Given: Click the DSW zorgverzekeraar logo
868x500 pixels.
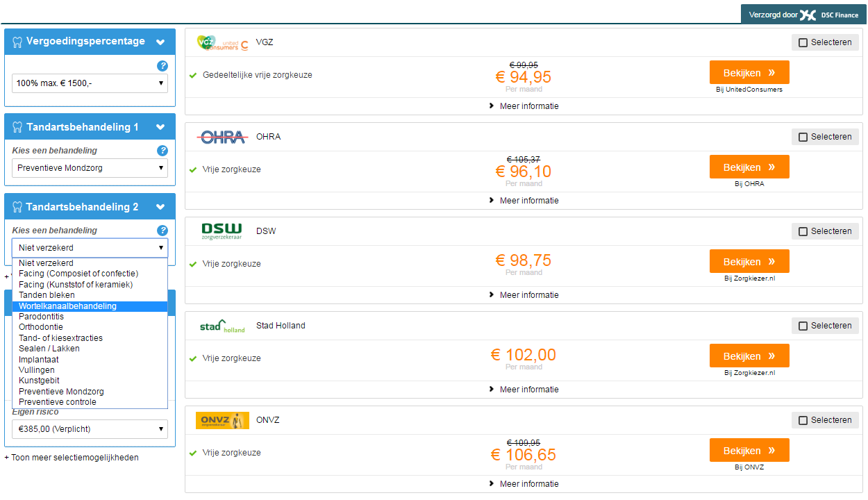Looking at the screenshot, I should (x=222, y=231).
